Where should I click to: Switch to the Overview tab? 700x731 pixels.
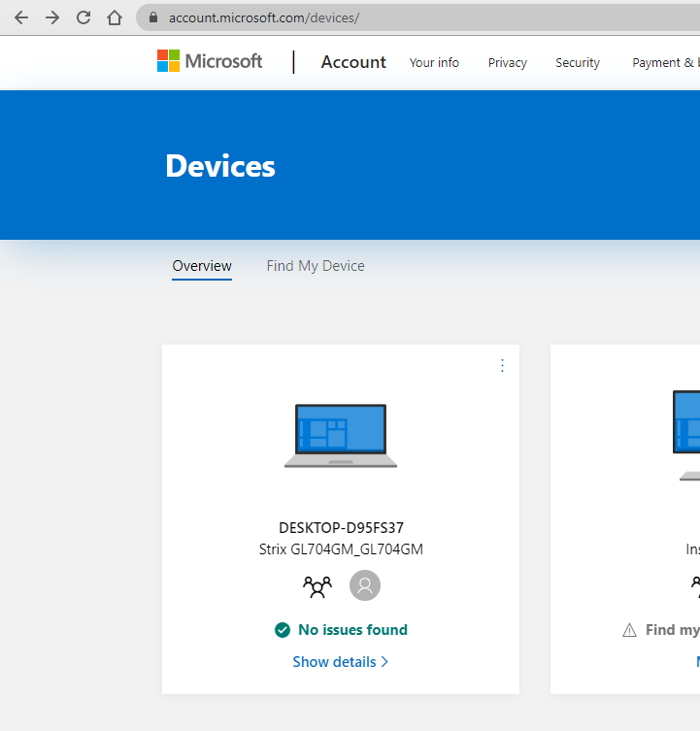point(202,266)
